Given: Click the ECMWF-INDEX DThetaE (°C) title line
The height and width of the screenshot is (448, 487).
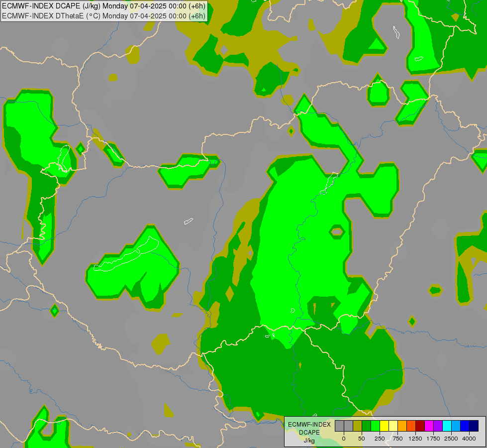Looking at the screenshot, I should pyautogui.click(x=103, y=16).
